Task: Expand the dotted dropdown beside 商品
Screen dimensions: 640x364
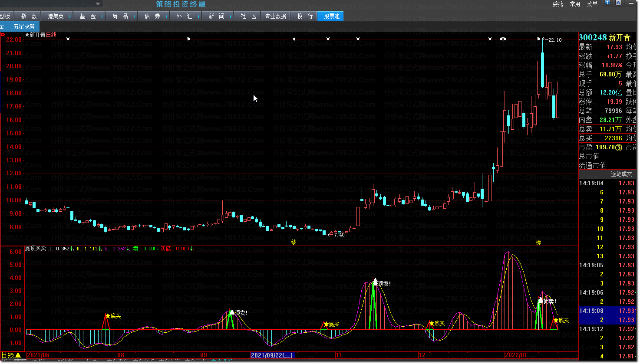Action: click(135, 16)
